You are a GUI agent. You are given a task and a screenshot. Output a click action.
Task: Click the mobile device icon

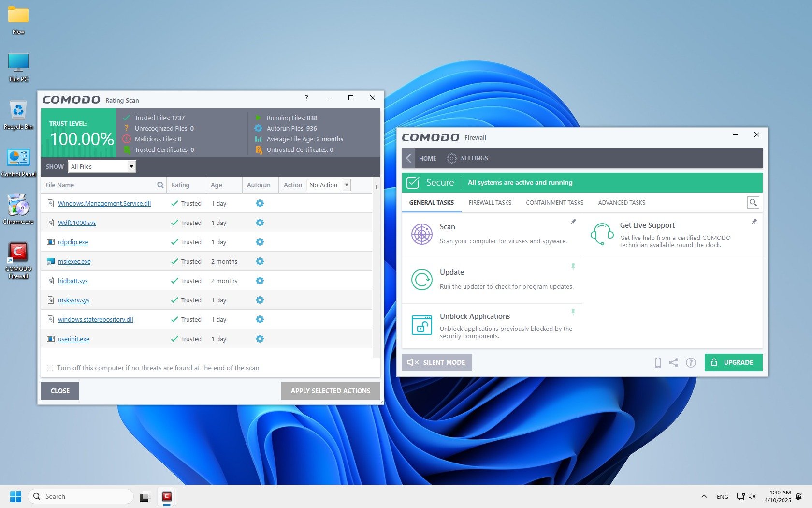pyautogui.click(x=657, y=362)
